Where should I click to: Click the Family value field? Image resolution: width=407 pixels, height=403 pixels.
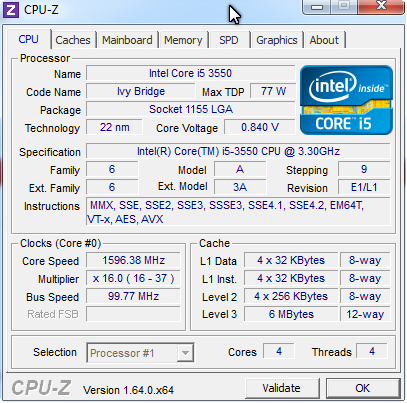[x=112, y=169]
